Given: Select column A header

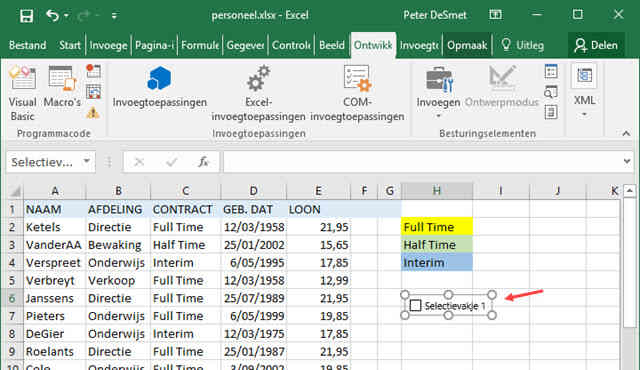Looking at the screenshot, I should 55,191.
